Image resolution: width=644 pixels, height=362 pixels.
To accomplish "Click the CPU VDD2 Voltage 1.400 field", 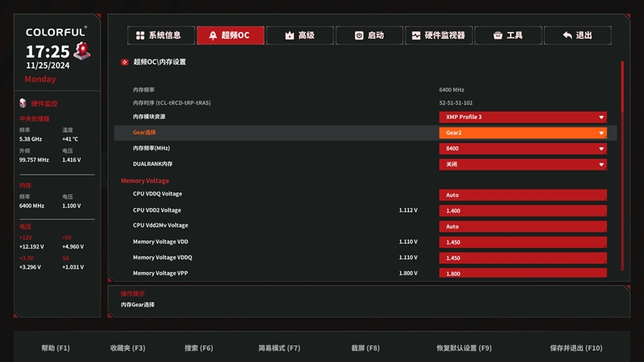I will pos(522,211).
